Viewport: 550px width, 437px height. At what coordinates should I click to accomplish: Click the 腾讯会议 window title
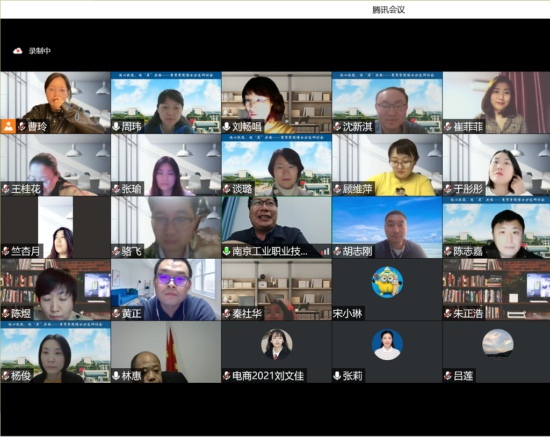tap(389, 9)
